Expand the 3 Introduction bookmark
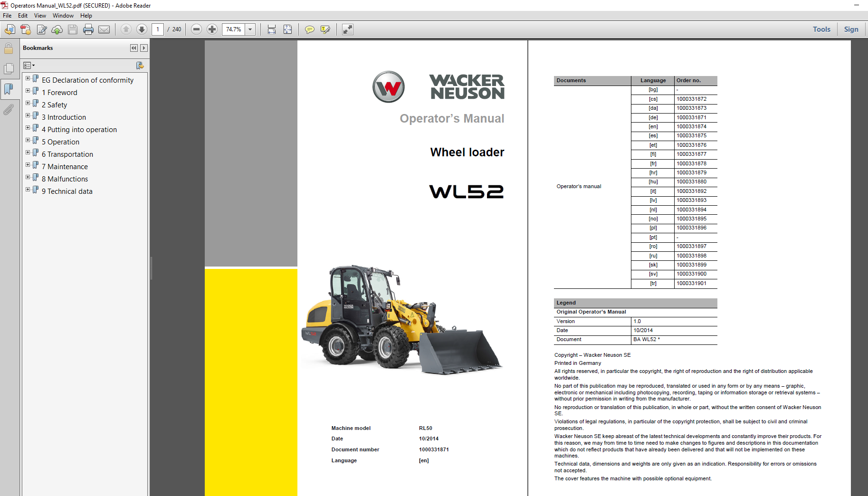Image resolution: width=868 pixels, height=496 pixels. (x=28, y=115)
